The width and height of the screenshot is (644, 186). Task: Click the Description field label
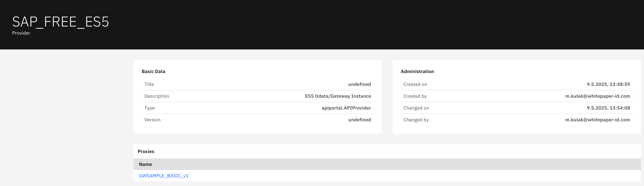[157, 96]
